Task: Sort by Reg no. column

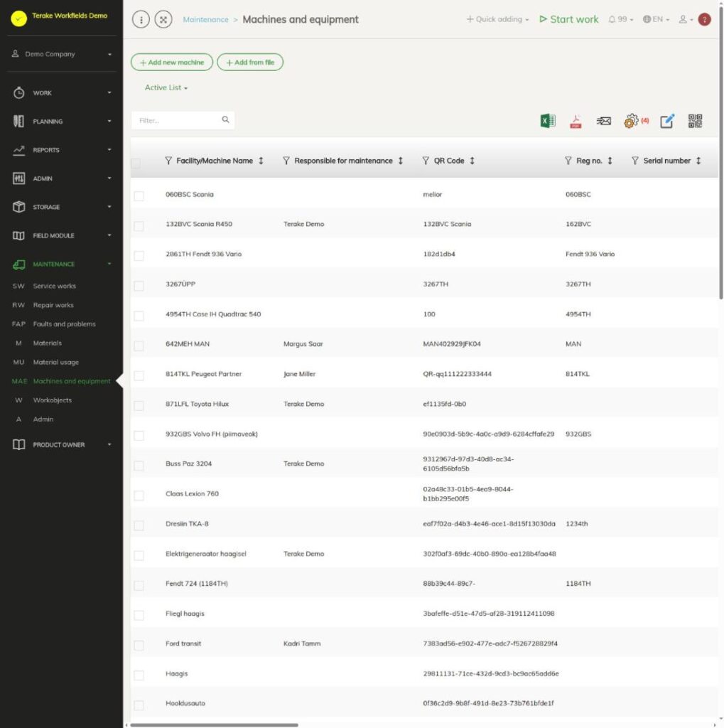Action: point(610,161)
